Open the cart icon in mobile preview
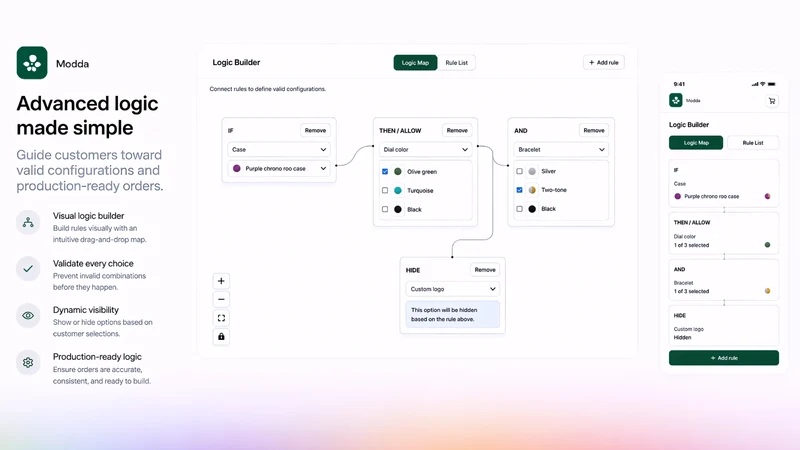The height and width of the screenshot is (450, 800). point(771,101)
